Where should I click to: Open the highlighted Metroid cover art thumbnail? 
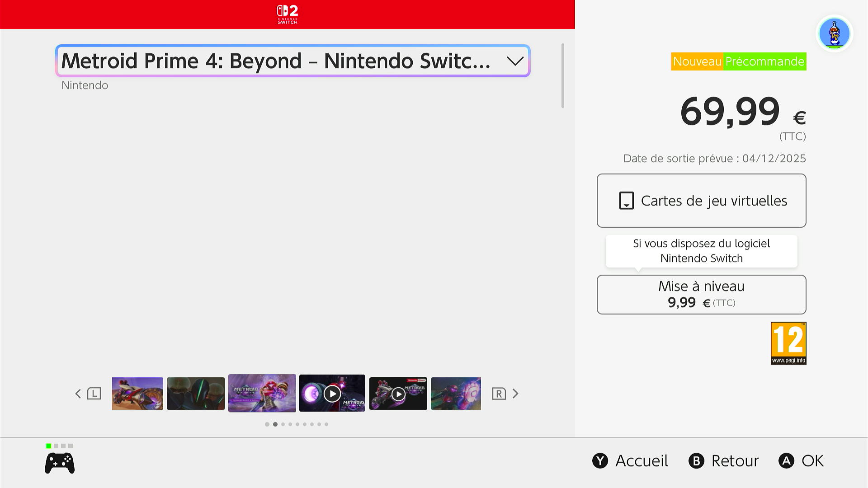point(262,393)
